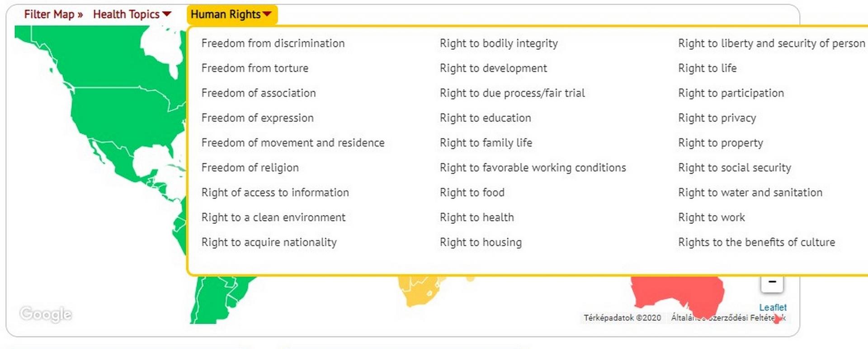Select Freedom from torture
This screenshot has height=349, width=868.
255,68
